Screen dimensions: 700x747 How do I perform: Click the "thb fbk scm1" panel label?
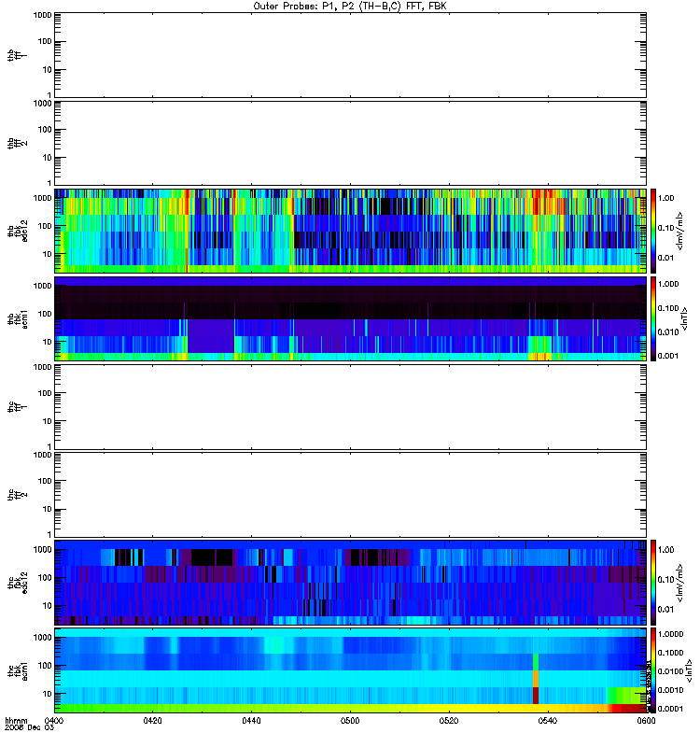[x=17, y=318]
